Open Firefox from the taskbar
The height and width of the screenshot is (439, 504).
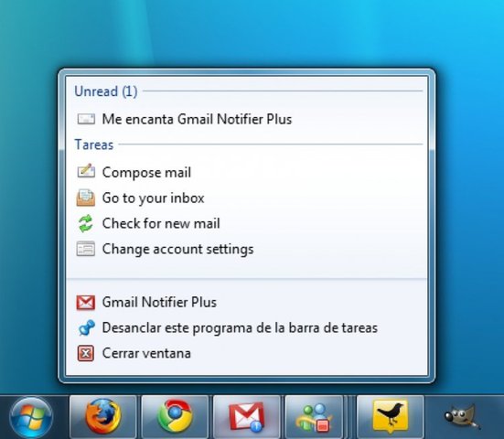(x=103, y=416)
